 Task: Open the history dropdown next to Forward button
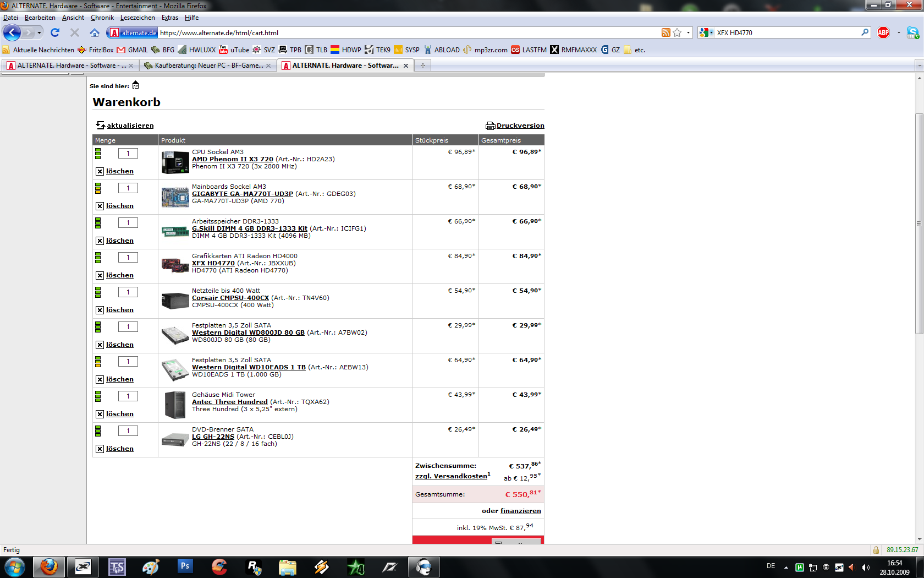tap(39, 33)
